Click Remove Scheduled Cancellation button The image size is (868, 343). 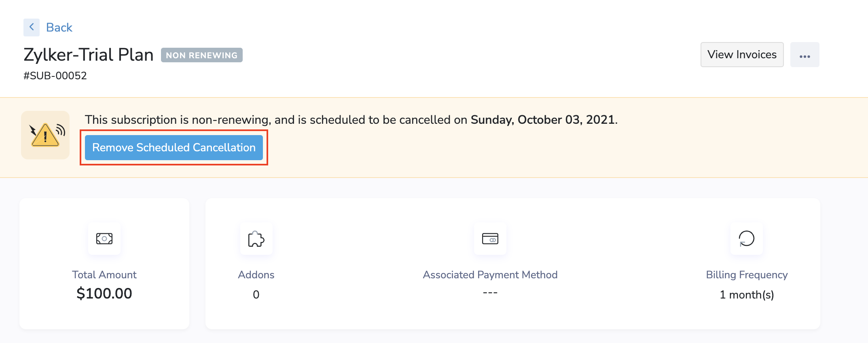174,148
